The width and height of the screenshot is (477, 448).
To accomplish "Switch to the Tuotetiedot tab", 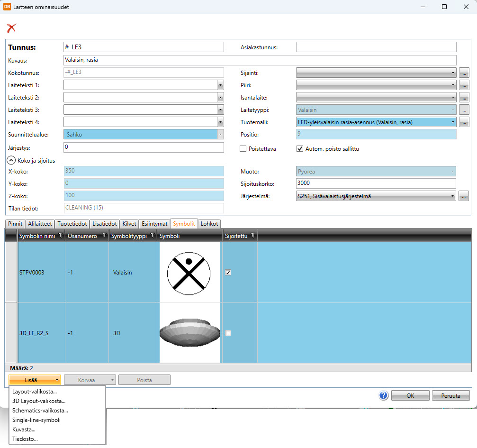I will (x=72, y=224).
